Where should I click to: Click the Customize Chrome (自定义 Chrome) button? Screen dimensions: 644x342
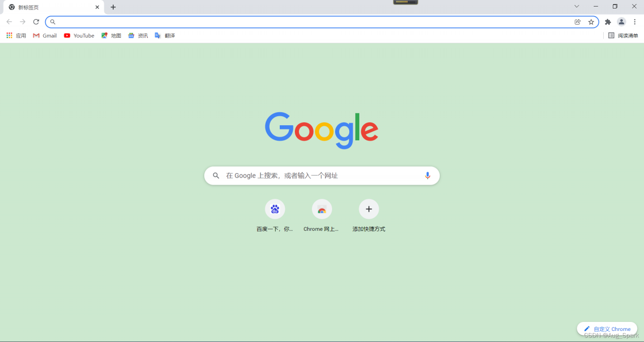[x=607, y=329]
